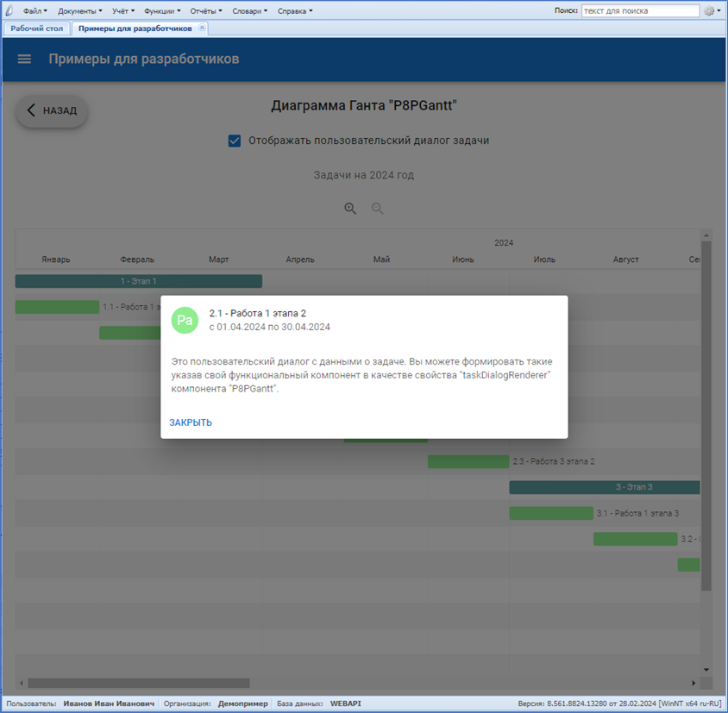Open the 'Файл' menu dropdown
The height and width of the screenshot is (713, 728).
[35, 11]
